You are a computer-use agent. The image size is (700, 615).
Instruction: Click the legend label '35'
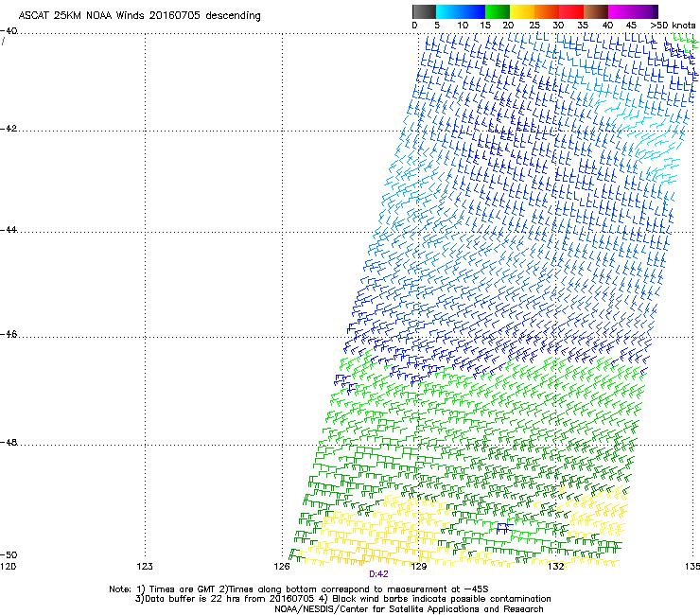pyautogui.click(x=583, y=26)
